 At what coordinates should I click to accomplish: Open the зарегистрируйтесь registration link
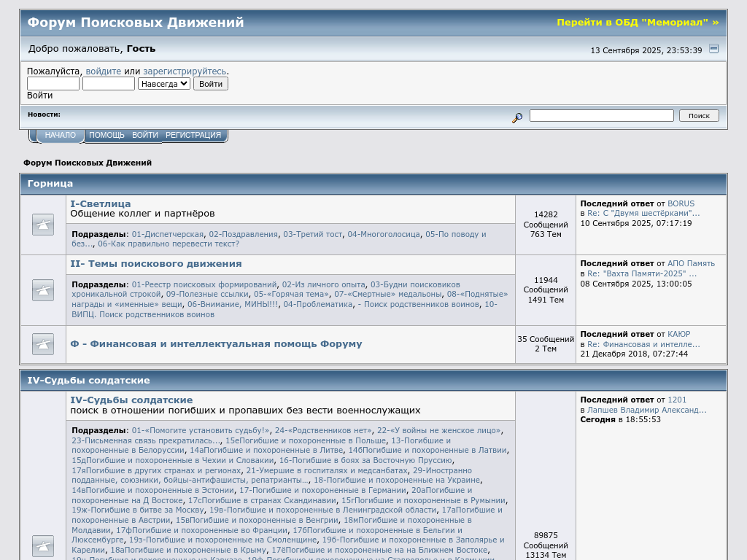pyautogui.click(x=185, y=71)
